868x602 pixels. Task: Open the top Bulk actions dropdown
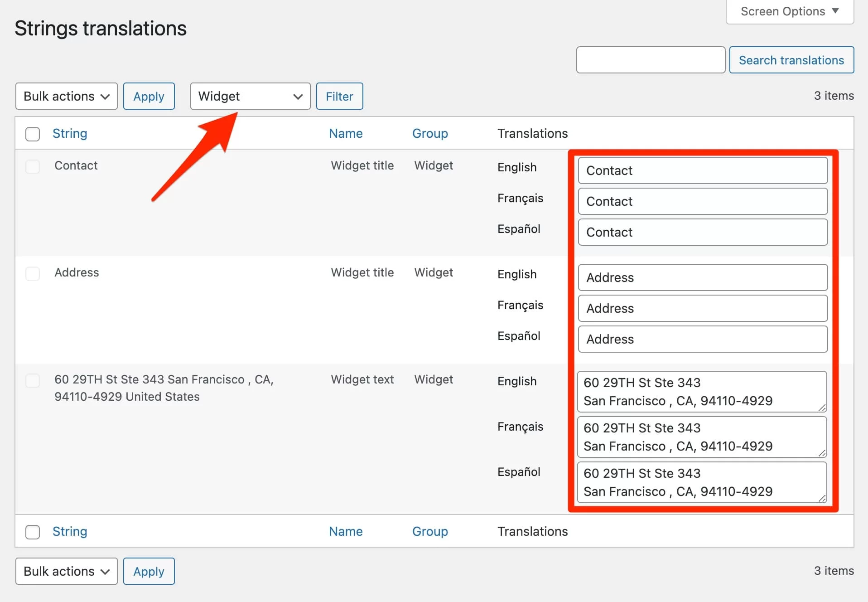66,96
